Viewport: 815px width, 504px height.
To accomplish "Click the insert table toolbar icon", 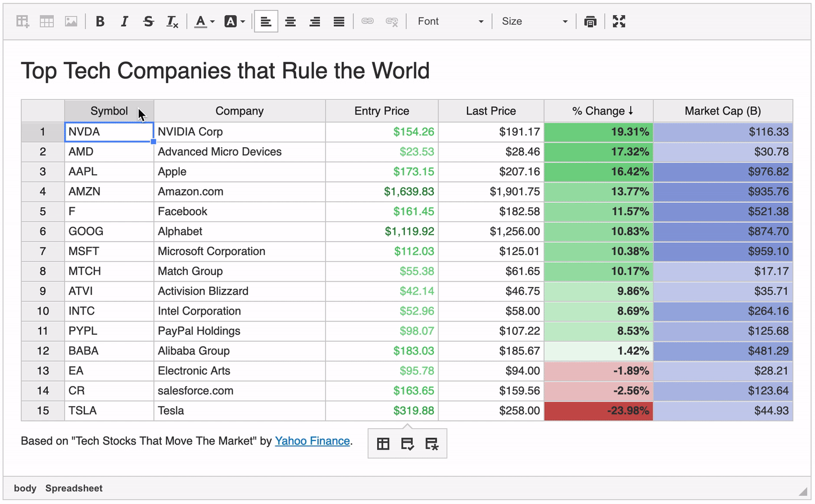I will tap(47, 21).
